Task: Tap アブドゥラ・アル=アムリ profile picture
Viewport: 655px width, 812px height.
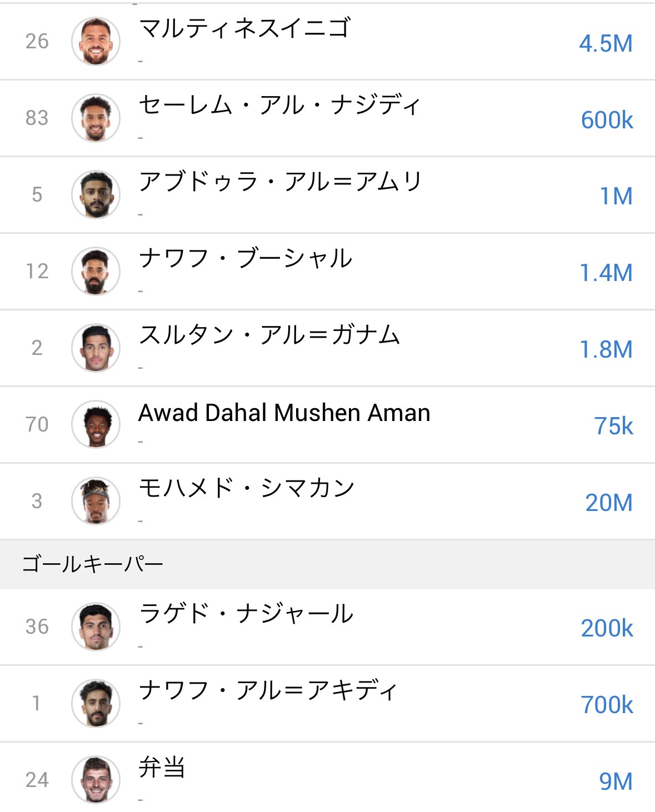Action: coord(96,195)
